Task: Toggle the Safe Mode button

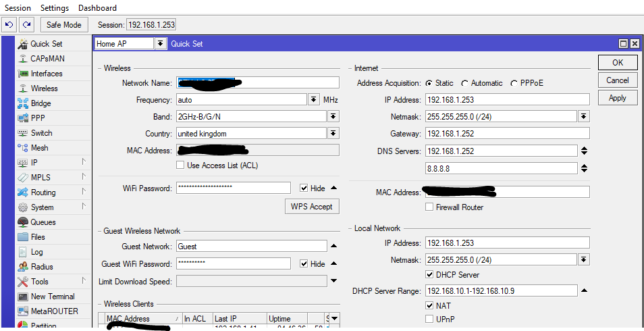Action: pos(63,25)
